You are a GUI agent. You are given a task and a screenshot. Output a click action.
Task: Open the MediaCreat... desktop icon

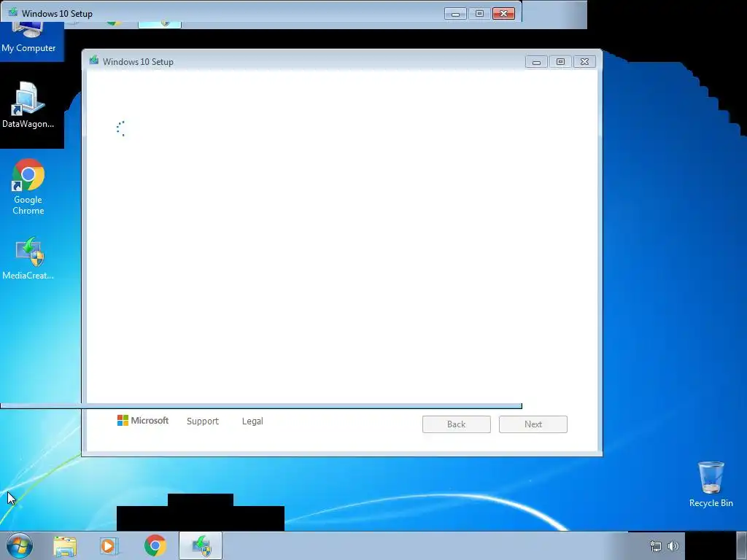click(28, 258)
